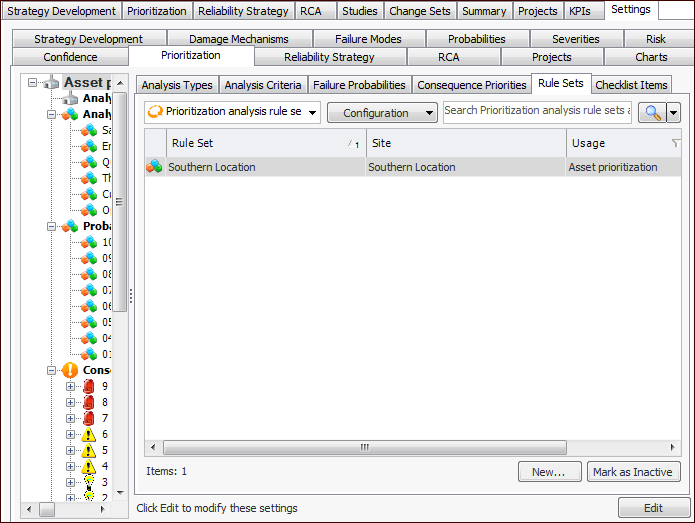Click the Edit button
Image resolution: width=695 pixels, height=523 pixels.
654,507
